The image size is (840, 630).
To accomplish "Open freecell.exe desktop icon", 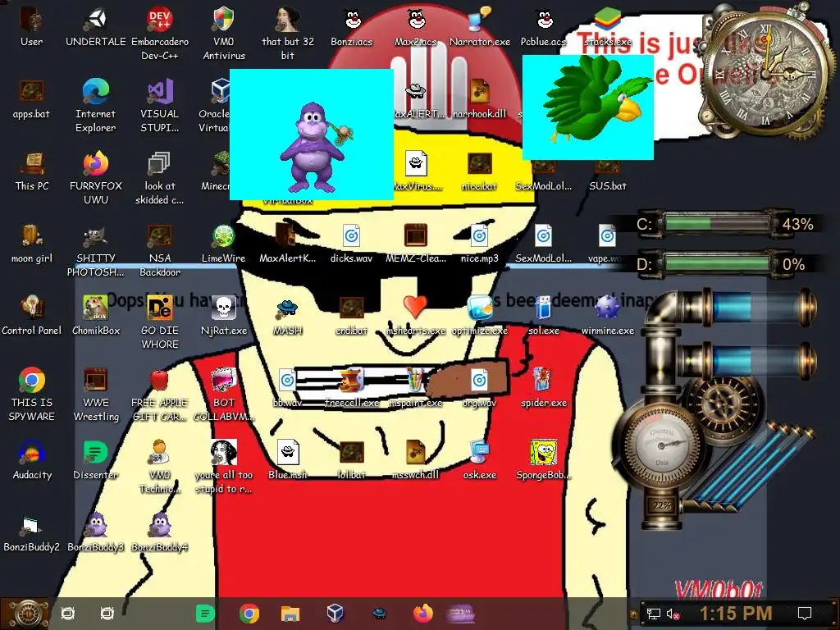I will point(352,388).
